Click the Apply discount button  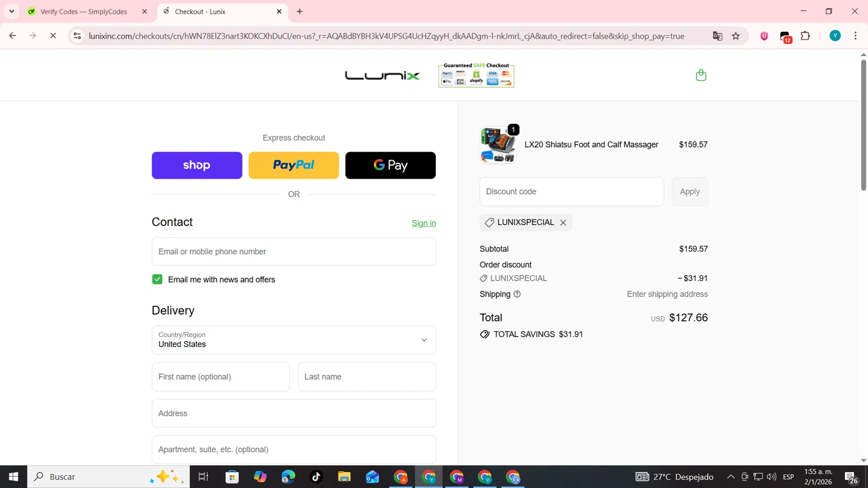[690, 191]
